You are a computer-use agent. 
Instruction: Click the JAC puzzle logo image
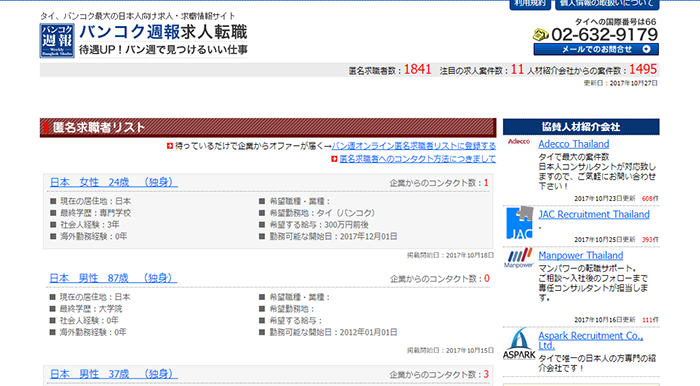click(x=520, y=223)
